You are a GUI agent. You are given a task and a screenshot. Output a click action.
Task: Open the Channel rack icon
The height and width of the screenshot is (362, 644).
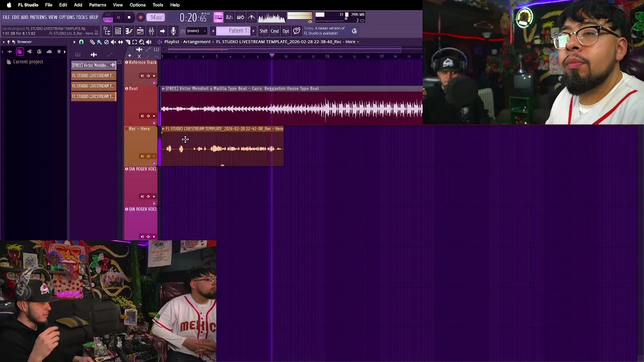point(118,31)
